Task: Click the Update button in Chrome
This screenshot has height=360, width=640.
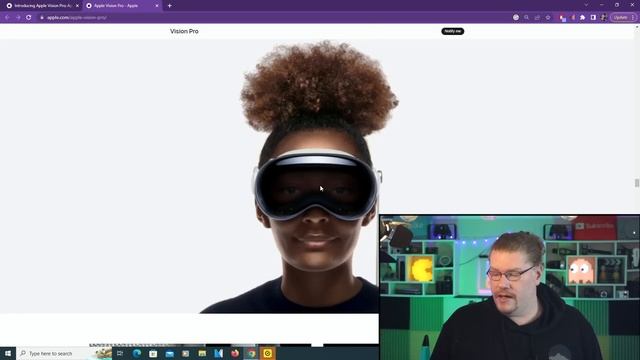Action: (x=620, y=18)
